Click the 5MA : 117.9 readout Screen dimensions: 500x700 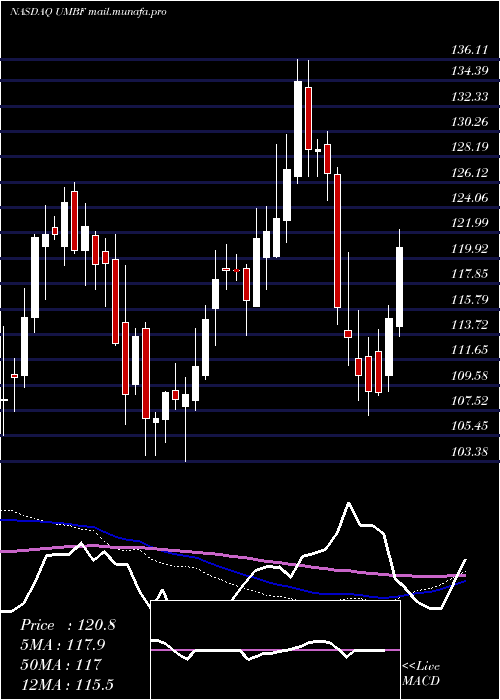65,645
